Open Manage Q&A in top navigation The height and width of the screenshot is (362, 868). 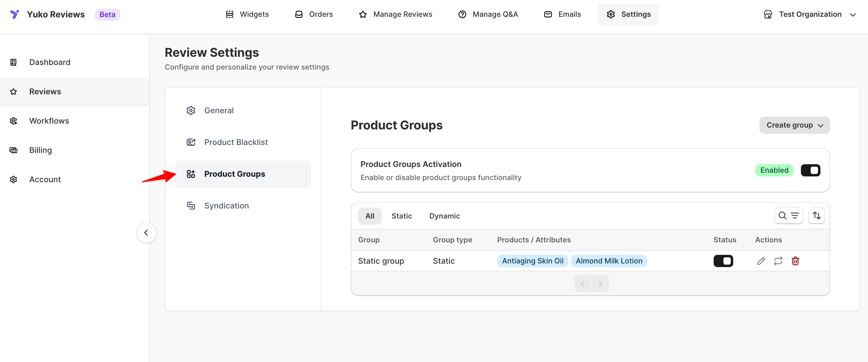488,14
